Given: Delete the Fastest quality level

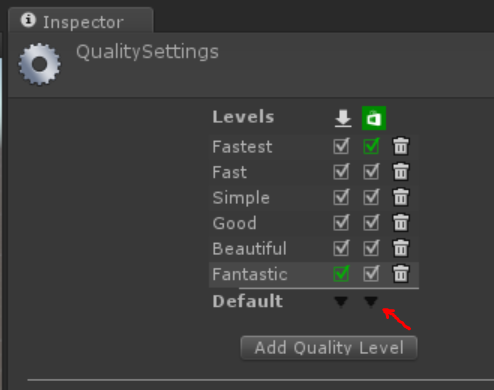Looking at the screenshot, I should coord(401,146).
